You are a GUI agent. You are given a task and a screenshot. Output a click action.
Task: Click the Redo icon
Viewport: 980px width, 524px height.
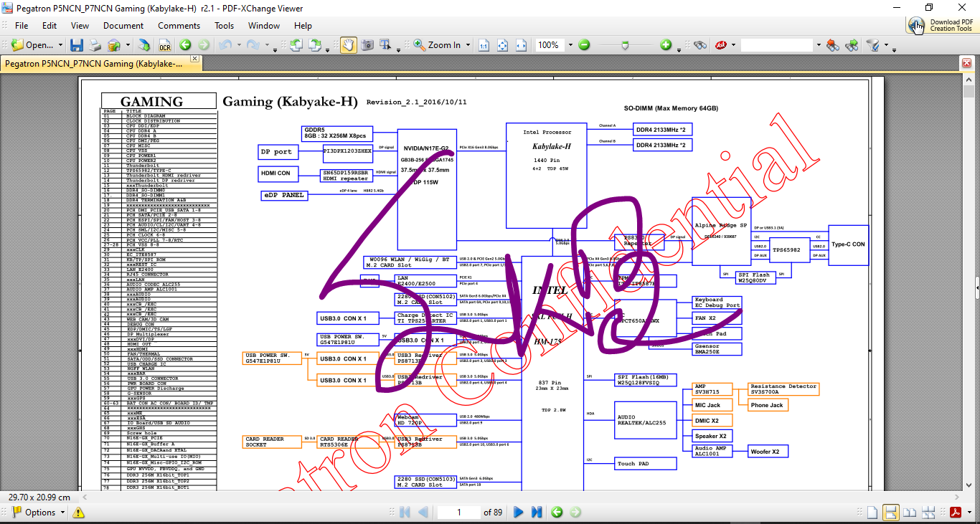(253, 44)
